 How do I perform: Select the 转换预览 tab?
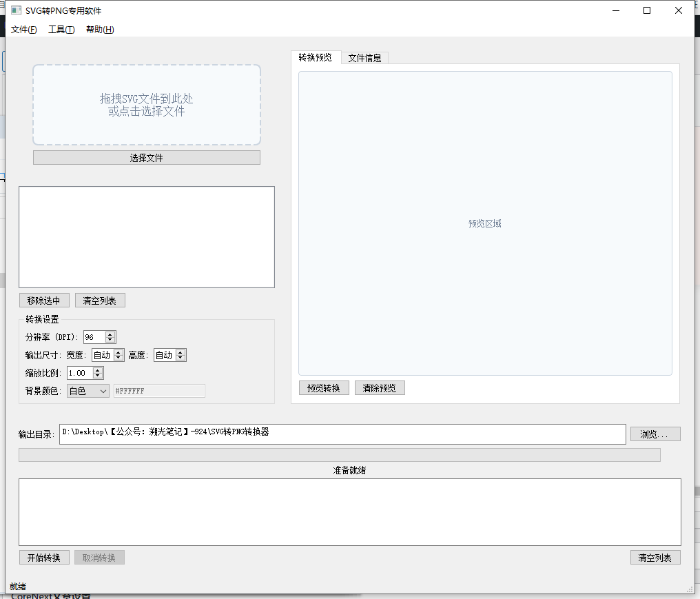(315, 57)
